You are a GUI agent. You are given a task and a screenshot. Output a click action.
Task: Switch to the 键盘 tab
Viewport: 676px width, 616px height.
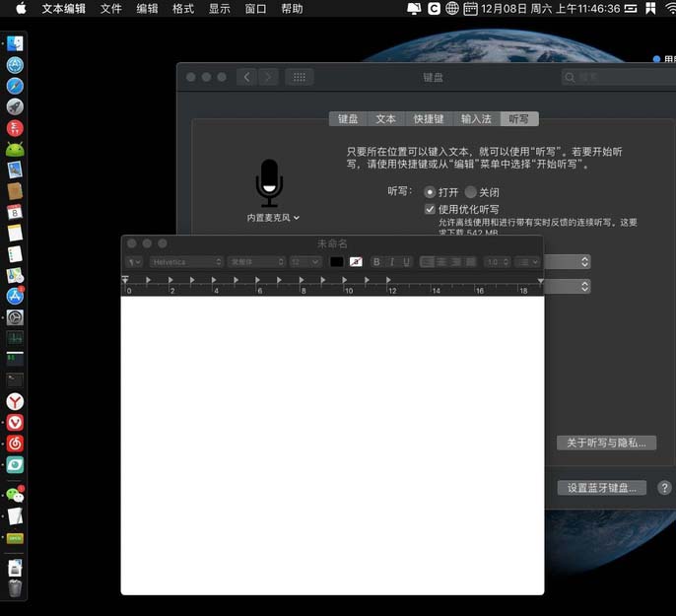348,119
